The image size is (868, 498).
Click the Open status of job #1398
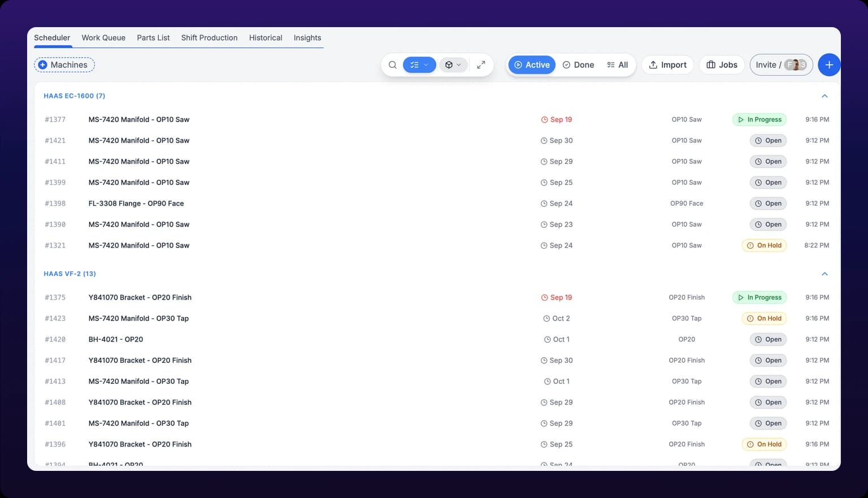768,203
